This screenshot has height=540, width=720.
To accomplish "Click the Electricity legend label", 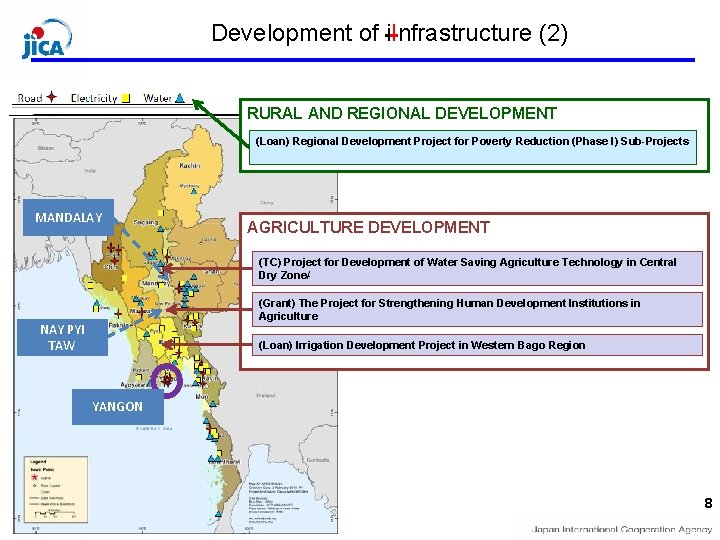I will [94, 98].
